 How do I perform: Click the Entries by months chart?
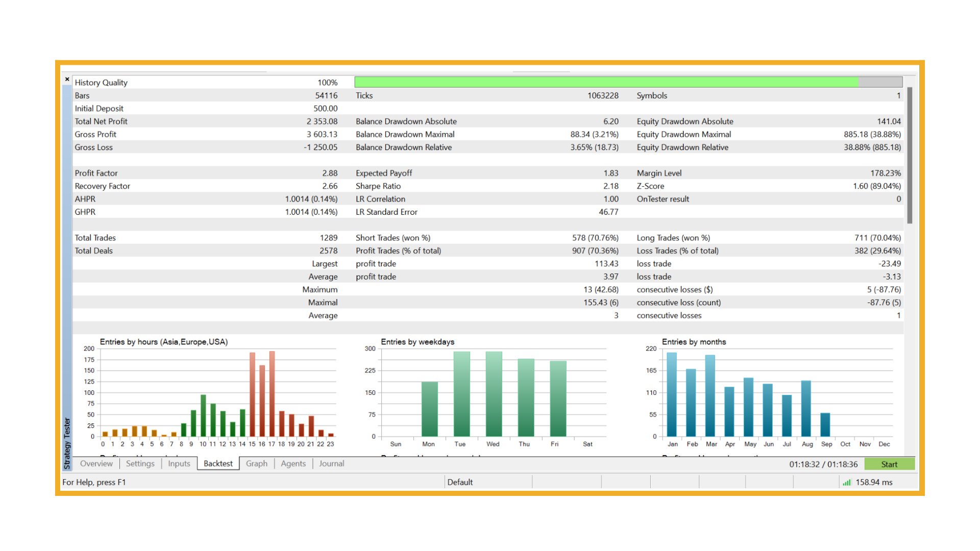pos(773,393)
